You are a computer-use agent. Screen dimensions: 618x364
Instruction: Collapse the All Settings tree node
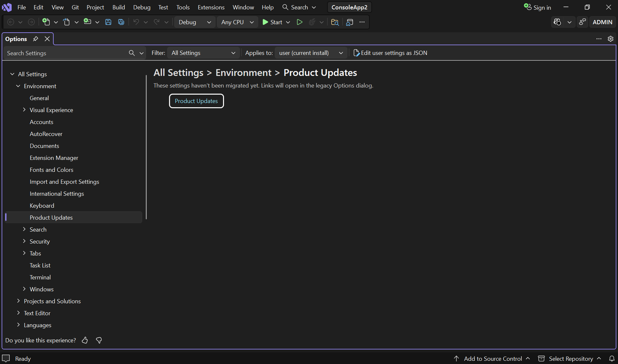tap(12, 74)
